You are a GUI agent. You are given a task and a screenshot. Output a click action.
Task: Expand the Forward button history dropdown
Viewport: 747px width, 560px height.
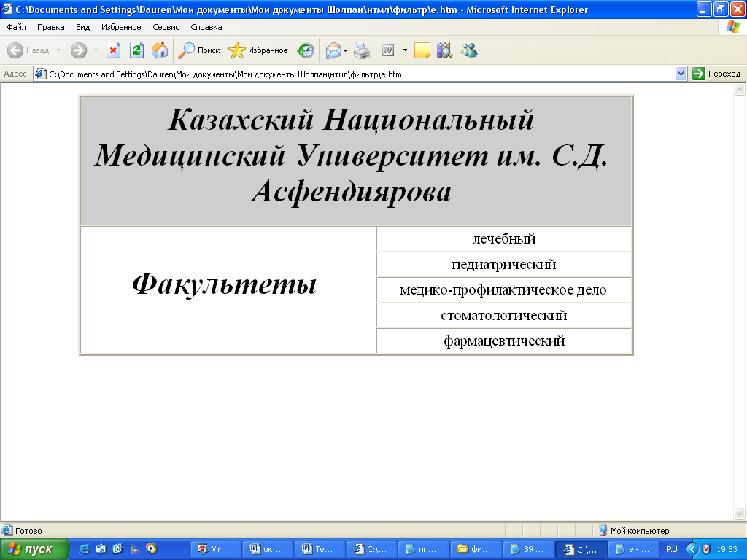(96, 50)
